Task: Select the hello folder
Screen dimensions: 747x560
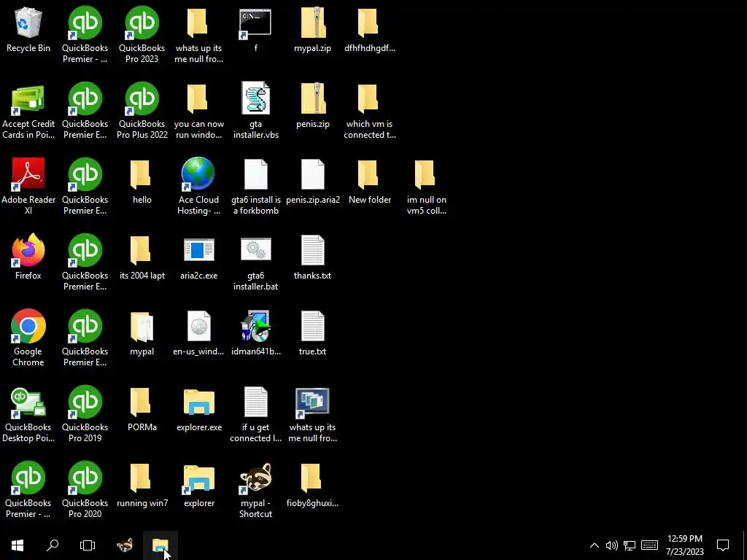Action: coord(142,181)
